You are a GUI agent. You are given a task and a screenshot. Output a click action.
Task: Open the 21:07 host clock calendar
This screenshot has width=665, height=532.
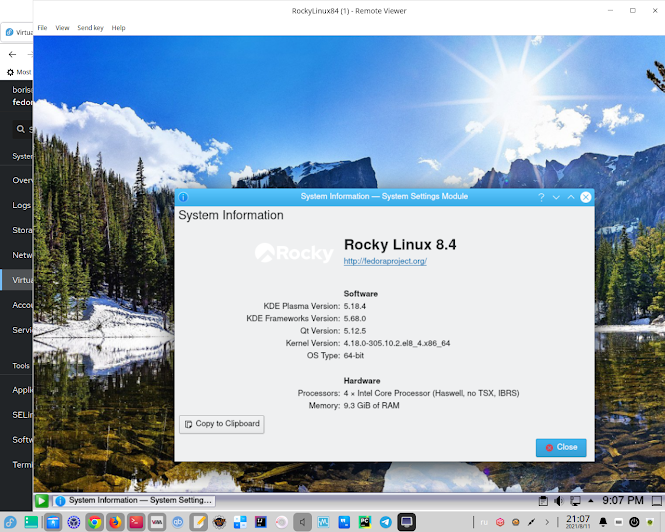(578, 521)
